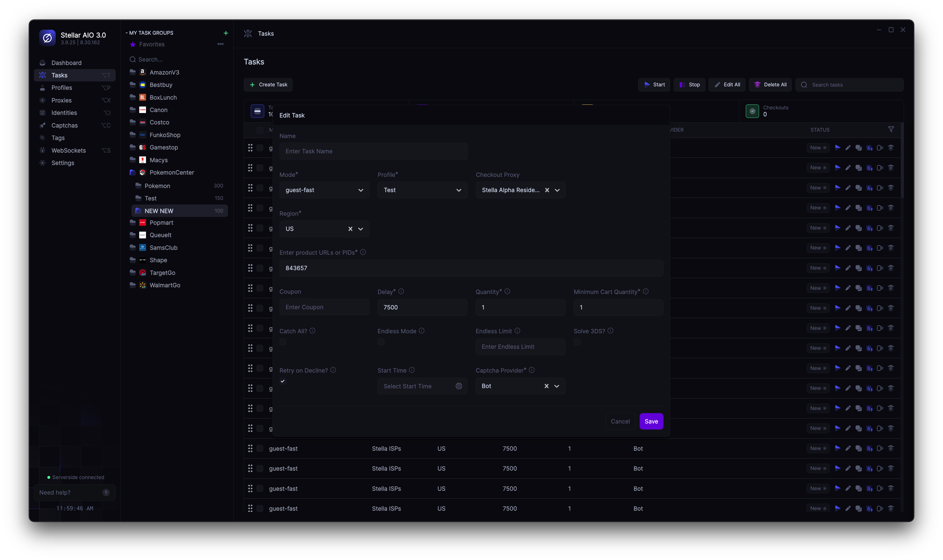Open the calendar picker in Start Time
943x560 pixels.
point(459,386)
